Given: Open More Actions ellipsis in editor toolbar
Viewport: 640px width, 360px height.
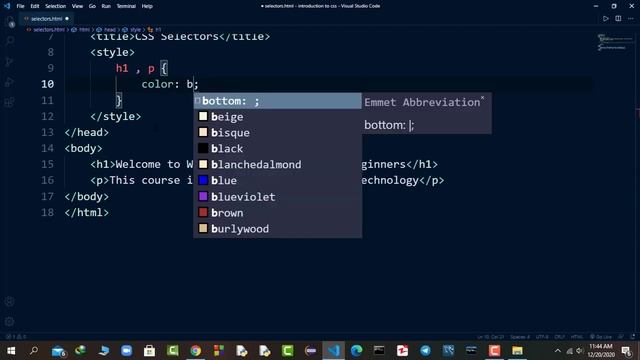Looking at the screenshot, I should pos(631,19).
